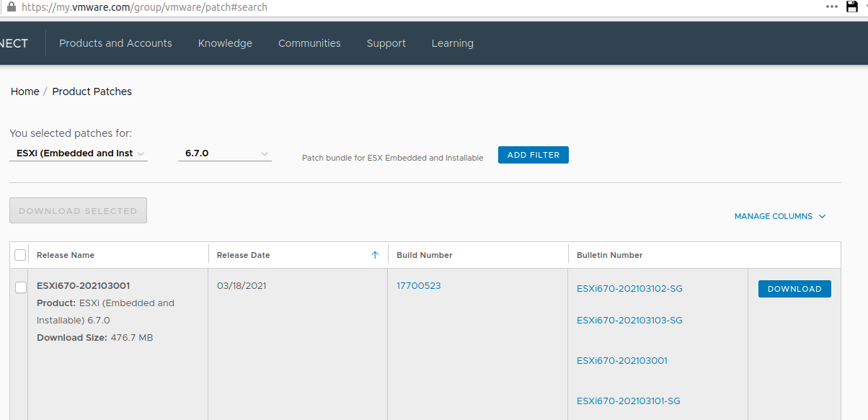Open the Learning menu
Viewport: 868px width, 420px height.
coord(453,43)
